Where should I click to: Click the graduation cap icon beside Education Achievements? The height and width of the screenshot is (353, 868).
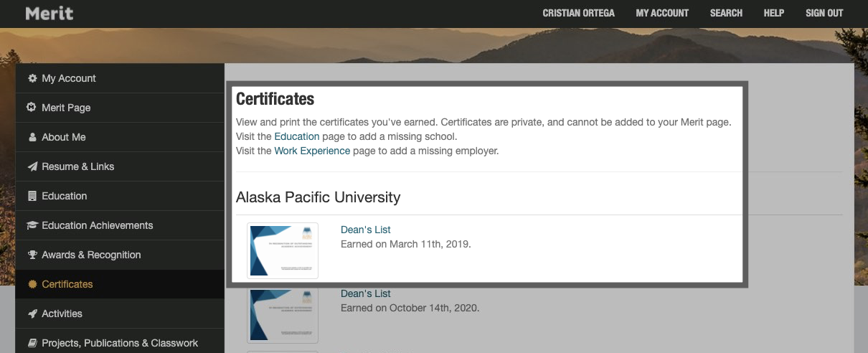(32, 225)
